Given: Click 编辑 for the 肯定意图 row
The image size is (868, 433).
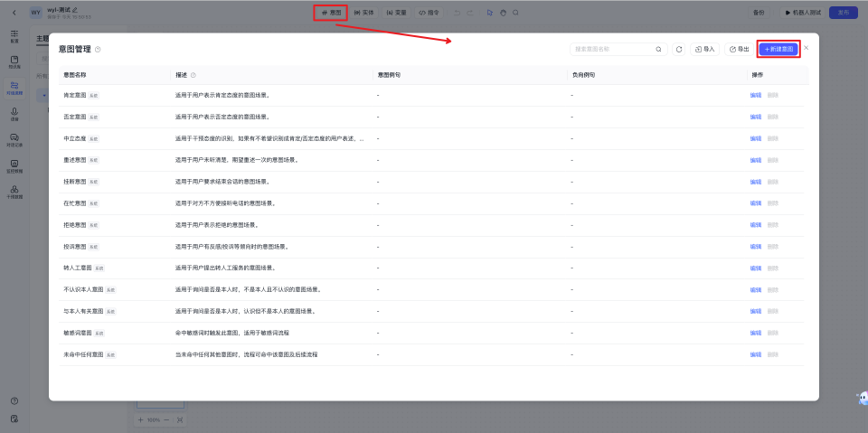Looking at the screenshot, I should tap(755, 95).
